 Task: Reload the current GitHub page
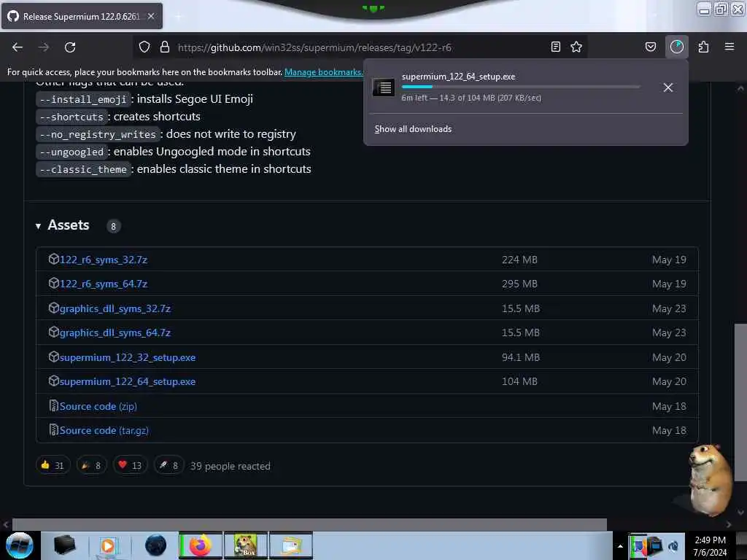point(70,47)
